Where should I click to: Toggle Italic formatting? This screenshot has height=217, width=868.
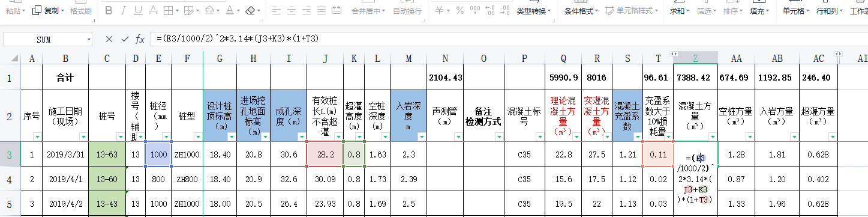pos(124,10)
